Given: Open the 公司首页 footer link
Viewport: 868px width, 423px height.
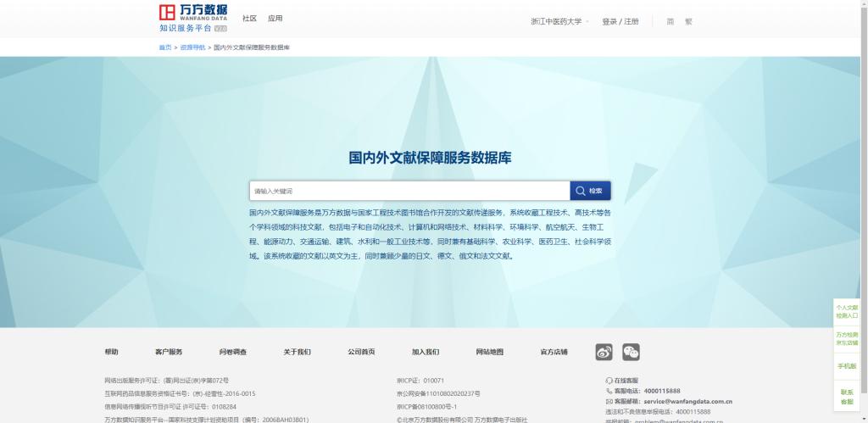Looking at the screenshot, I should (361, 352).
